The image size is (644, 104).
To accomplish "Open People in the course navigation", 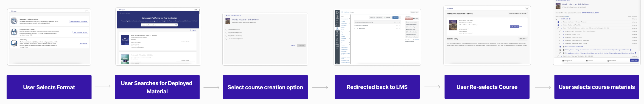I will 343,30.
